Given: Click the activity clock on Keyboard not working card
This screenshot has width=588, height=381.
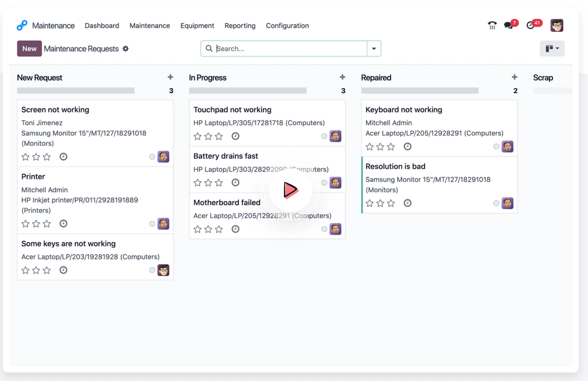Looking at the screenshot, I should [x=408, y=147].
